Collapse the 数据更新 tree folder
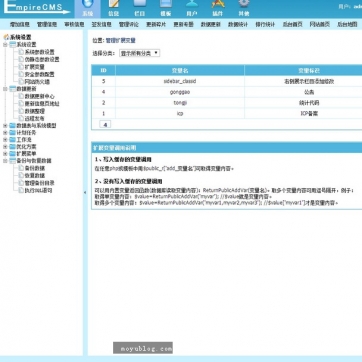 5,89
